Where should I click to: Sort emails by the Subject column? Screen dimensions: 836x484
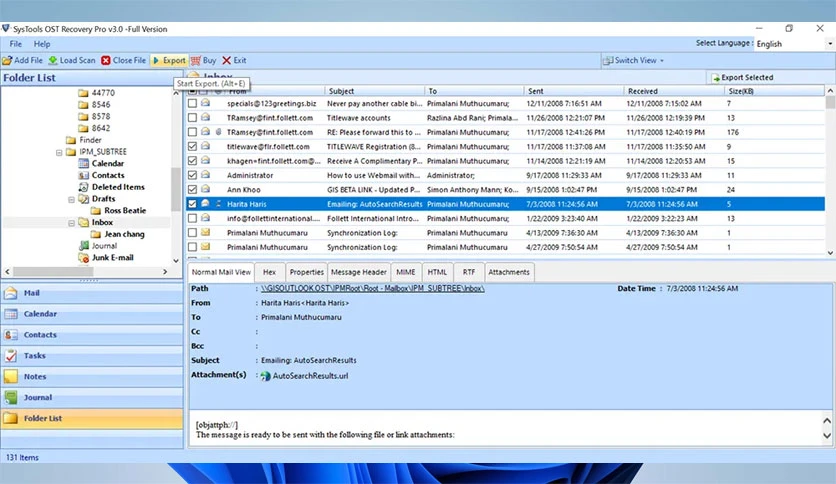click(x=374, y=91)
